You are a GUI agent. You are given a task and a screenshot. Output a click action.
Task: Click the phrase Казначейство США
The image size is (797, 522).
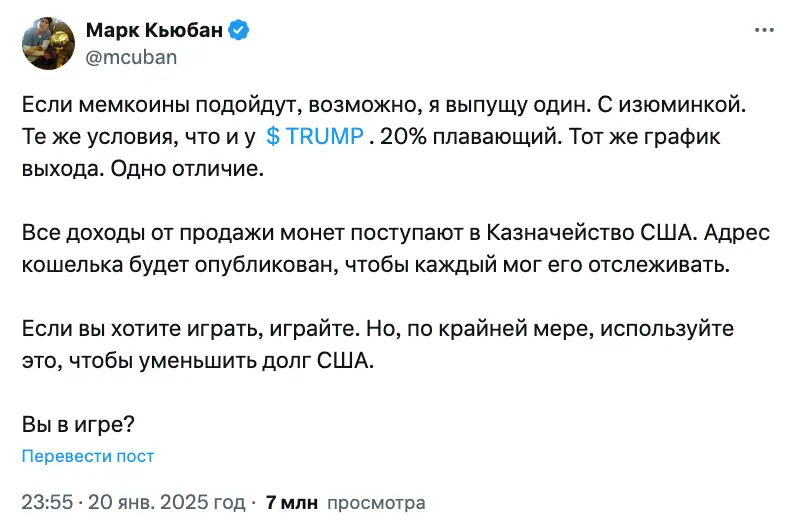(590, 233)
